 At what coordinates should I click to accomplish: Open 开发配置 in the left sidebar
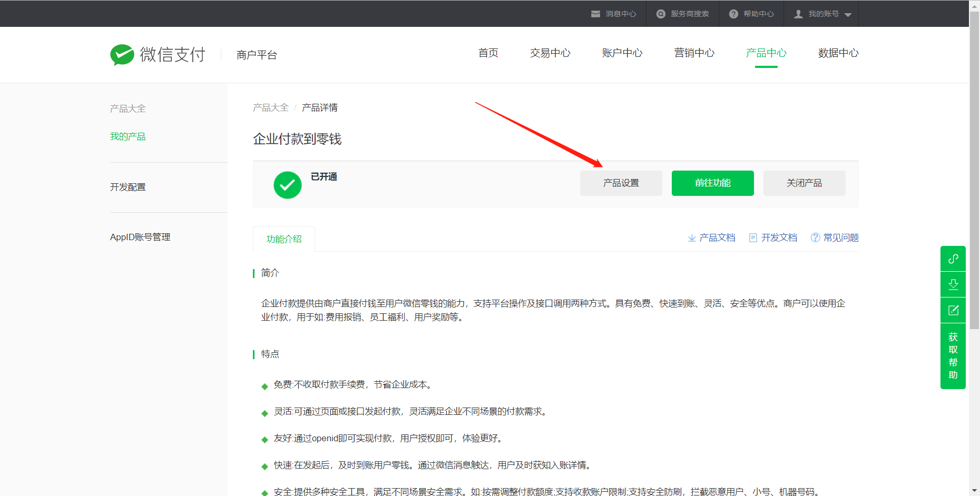tap(128, 187)
